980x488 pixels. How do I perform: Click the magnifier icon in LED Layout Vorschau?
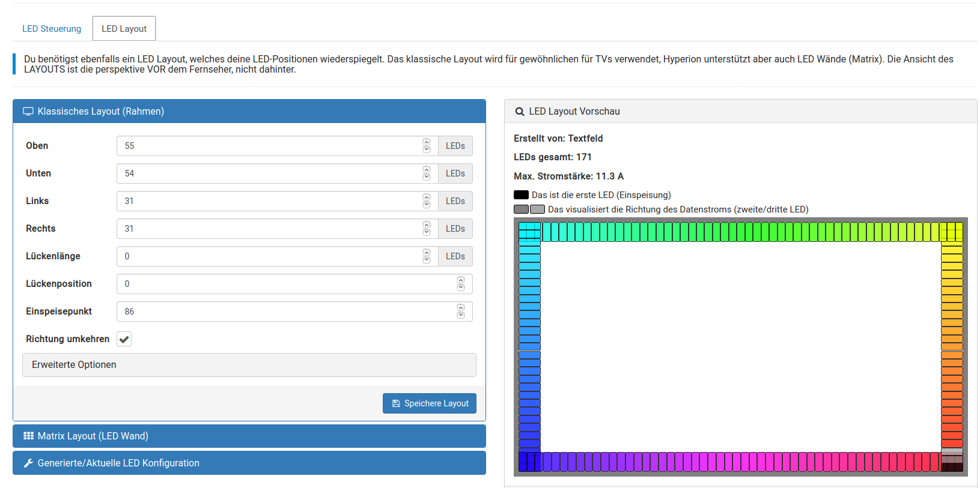coord(520,112)
